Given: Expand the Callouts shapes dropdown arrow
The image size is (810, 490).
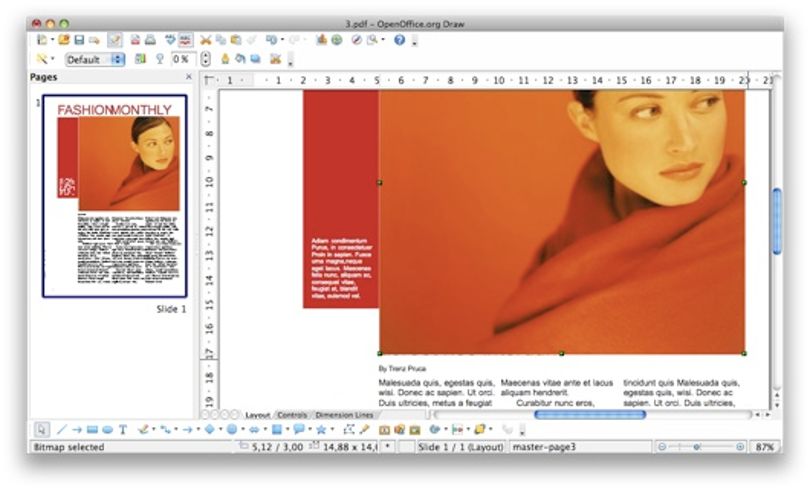Looking at the screenshot, I should click(x=310, y=429).
